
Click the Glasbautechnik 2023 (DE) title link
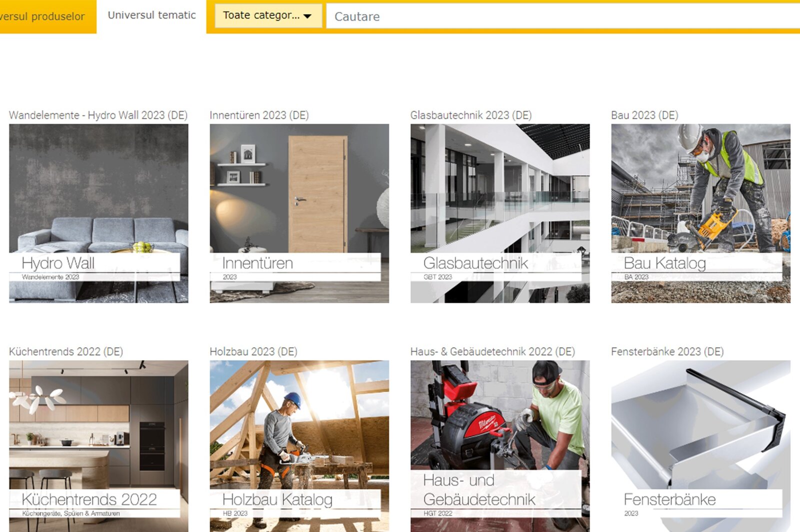[470, 115]
